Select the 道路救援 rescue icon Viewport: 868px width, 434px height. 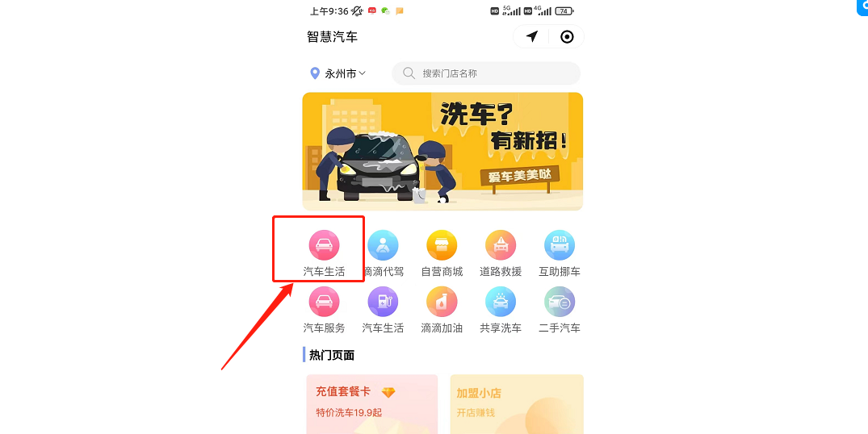click(x=501, y=245)
